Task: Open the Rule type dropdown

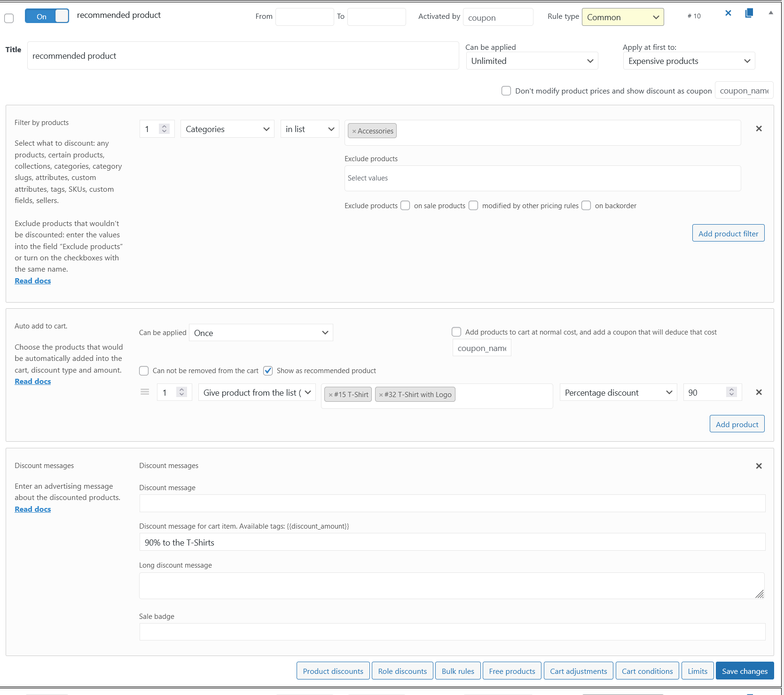Action: [x=623, y=17]
